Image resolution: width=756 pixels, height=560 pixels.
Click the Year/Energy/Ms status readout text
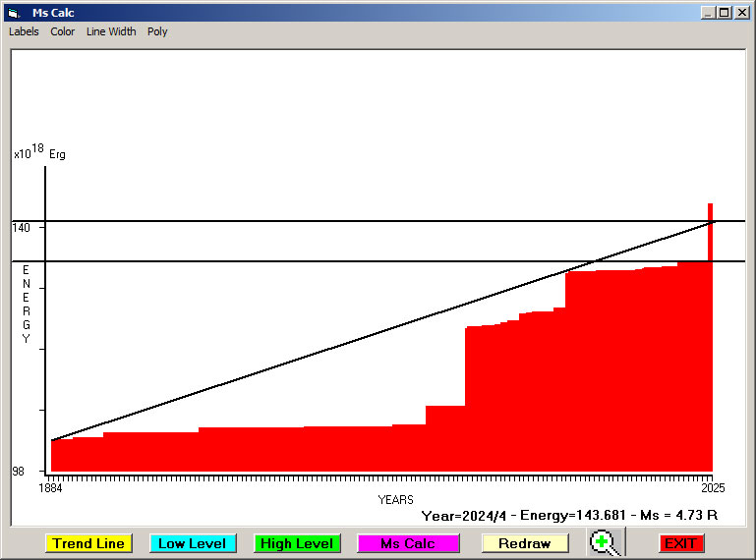pos(569,515)
